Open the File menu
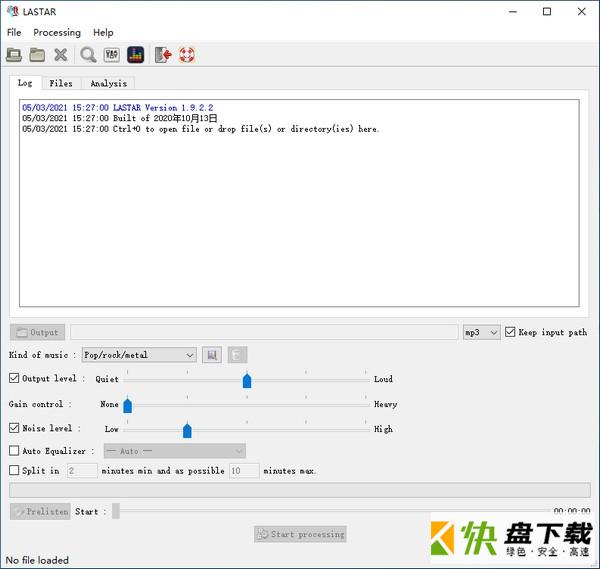Screen dimensions: 600x569 [14, 33]
